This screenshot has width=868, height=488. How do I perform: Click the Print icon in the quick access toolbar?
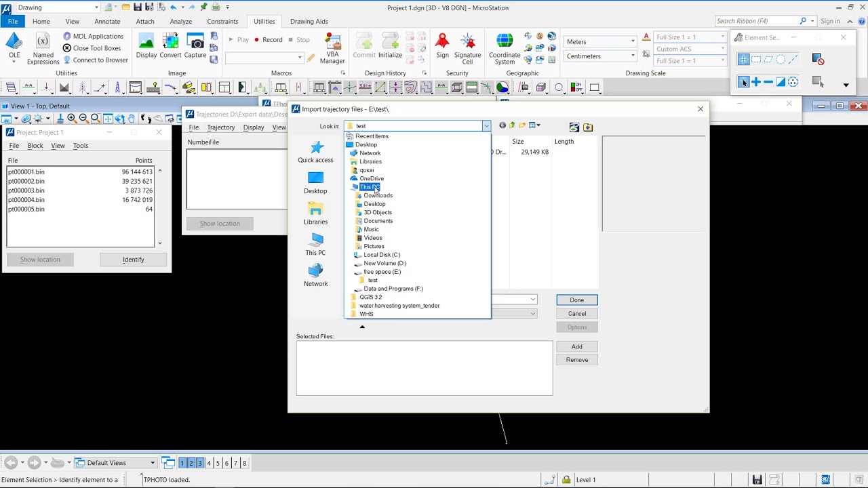(216, 7)
